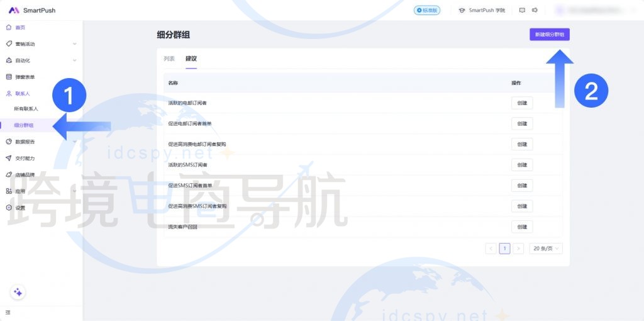The image size is (644, 321).
Task: Open the message feedback icon in header
Action: [x=521, y=10]
